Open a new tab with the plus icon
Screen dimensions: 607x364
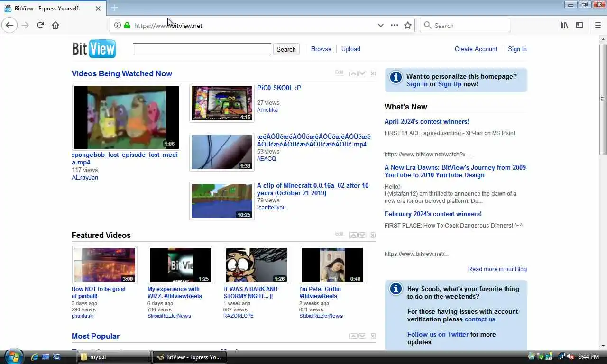tap(114, 8)
